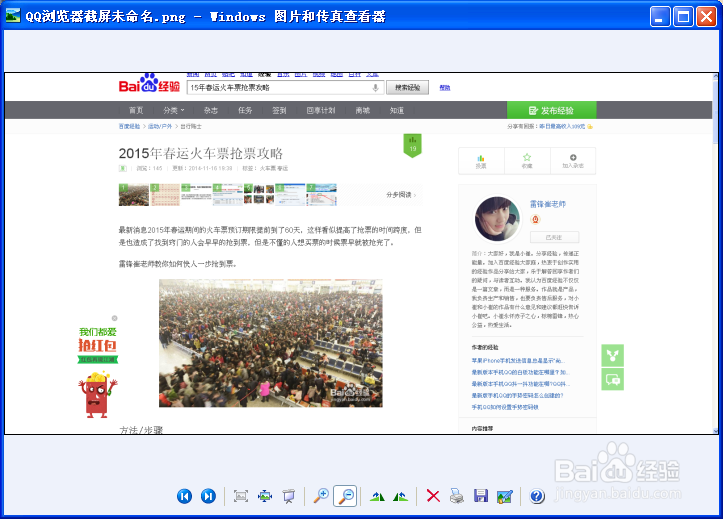Select the 首页 item in gray navigation bar

click(136, 111)
